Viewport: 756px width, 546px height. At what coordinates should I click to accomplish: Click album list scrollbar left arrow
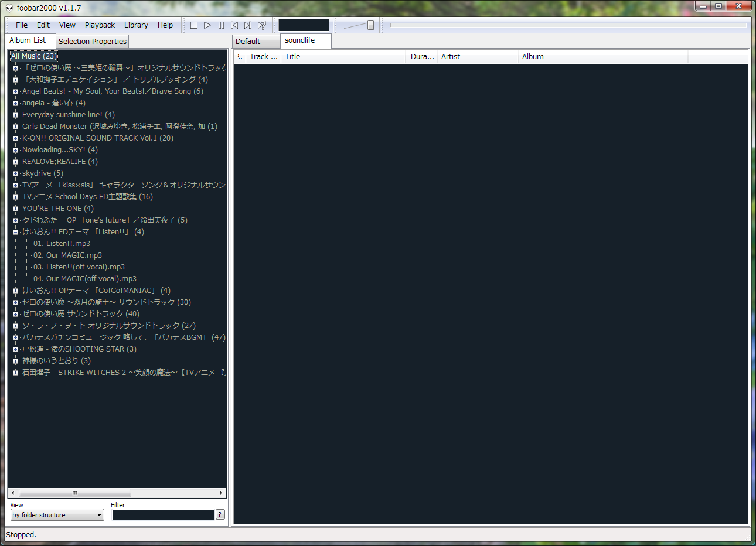point(13,493)
